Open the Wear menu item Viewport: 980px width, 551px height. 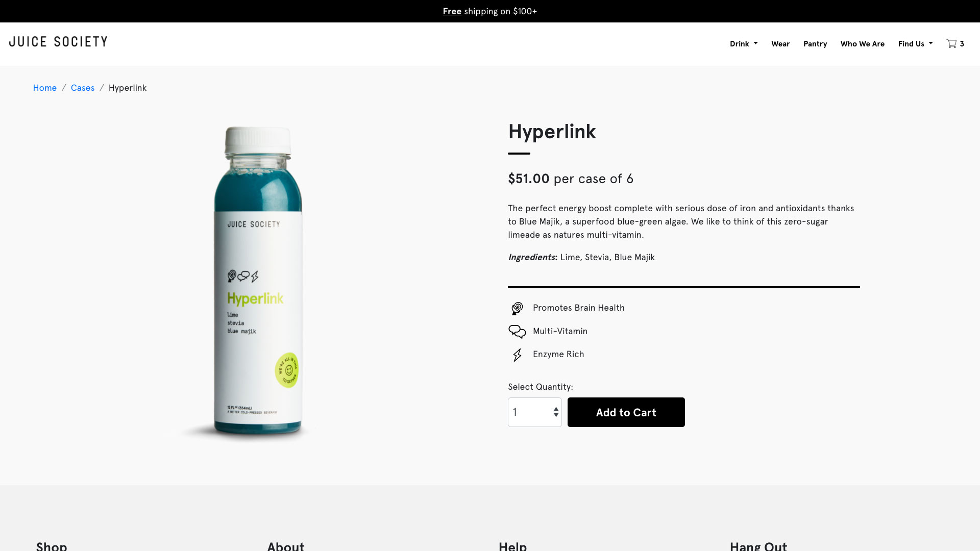(780, 44)
